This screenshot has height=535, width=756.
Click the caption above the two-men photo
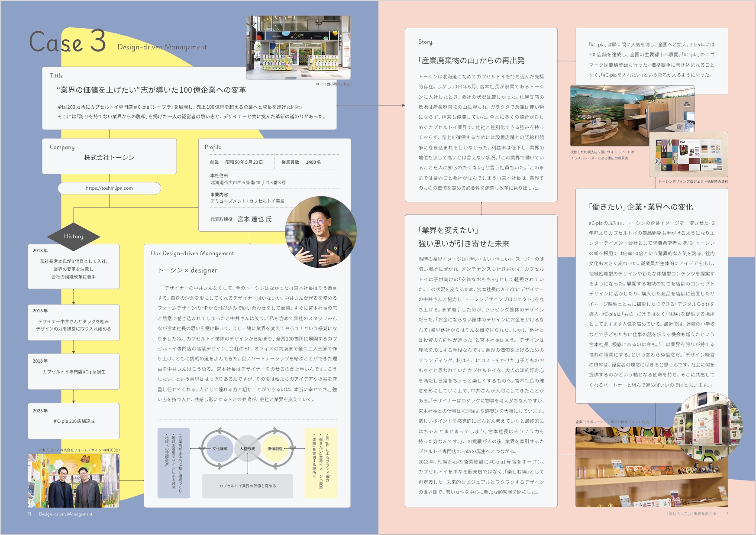coord(79,450)
